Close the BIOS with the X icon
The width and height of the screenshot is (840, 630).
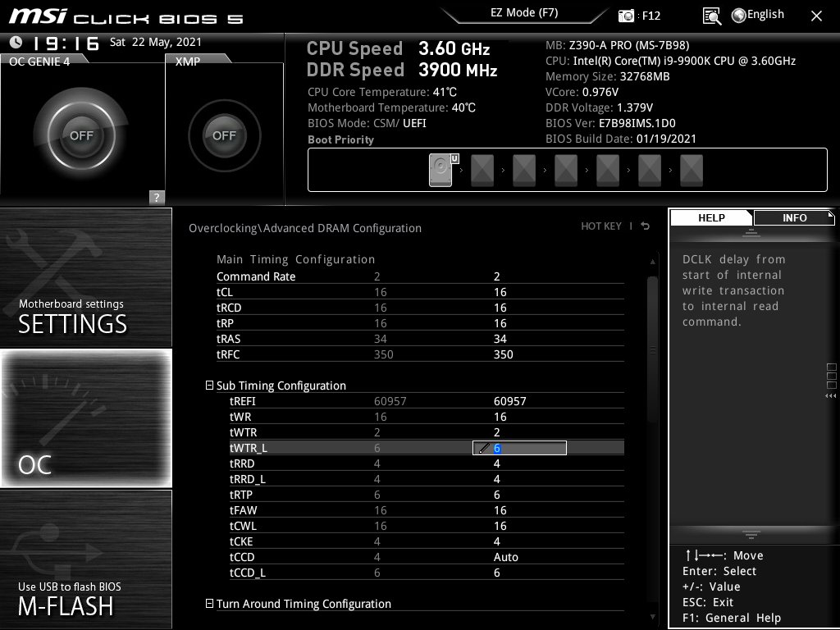click(816, 16)
